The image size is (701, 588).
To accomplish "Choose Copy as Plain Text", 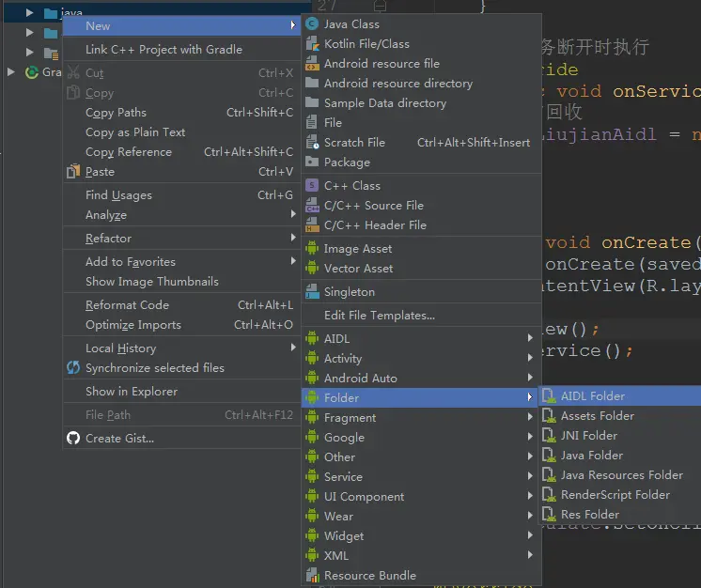I will coord(181,132).
